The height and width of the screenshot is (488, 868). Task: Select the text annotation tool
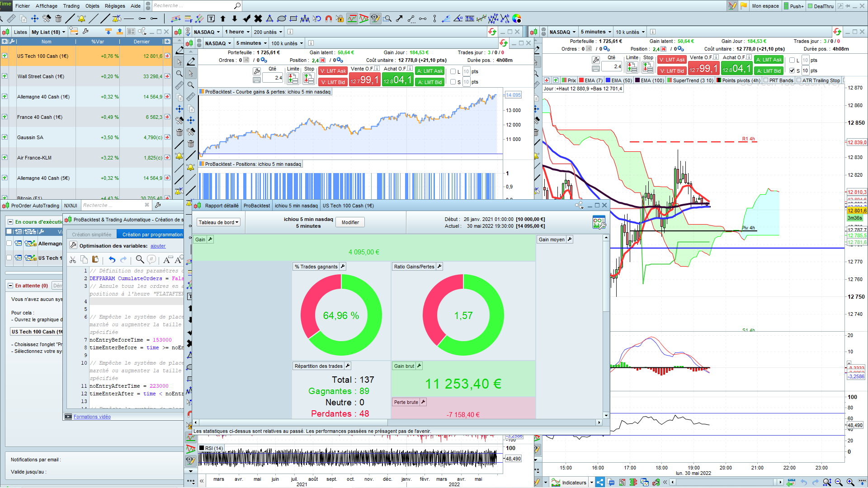tap(211, 19)
